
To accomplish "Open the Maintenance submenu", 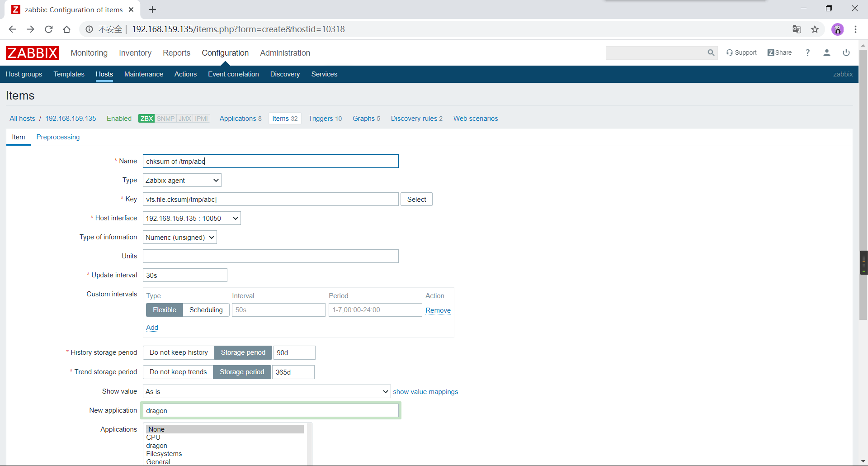I will 144,74.
